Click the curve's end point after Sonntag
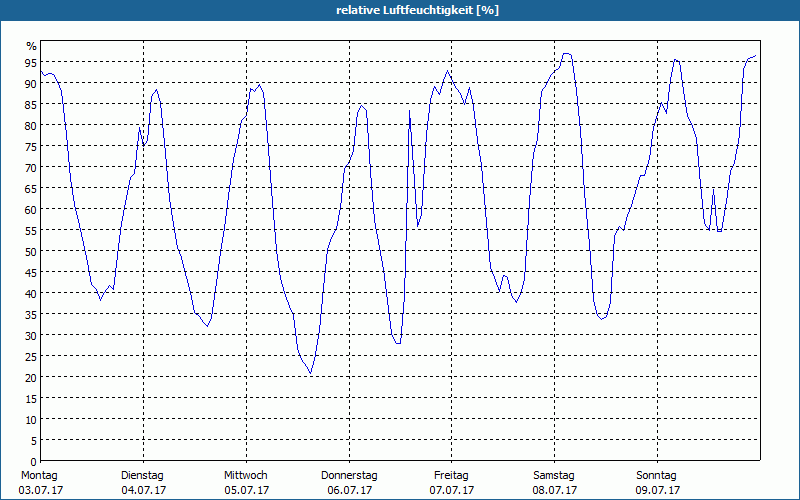800x500 pixels. coord(756,56)
